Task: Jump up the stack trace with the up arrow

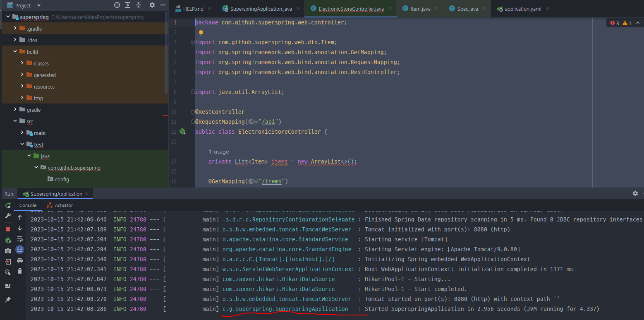Action: coord(20,217)
